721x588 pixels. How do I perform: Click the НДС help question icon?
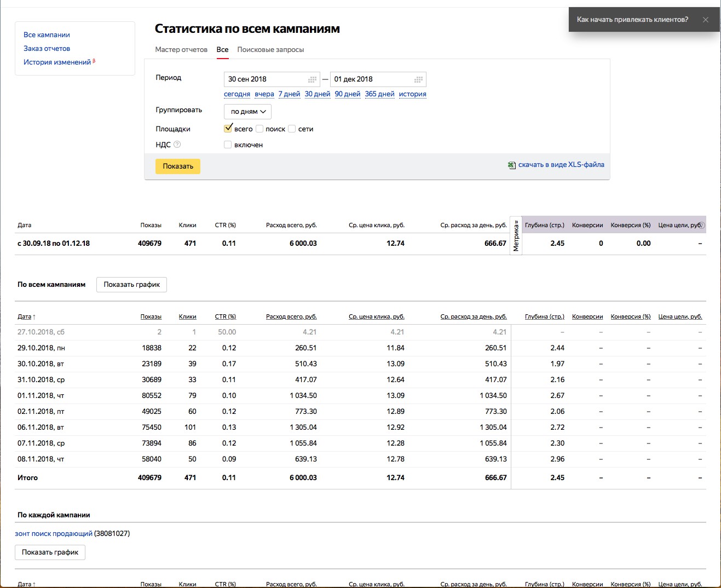coord(177,145)
